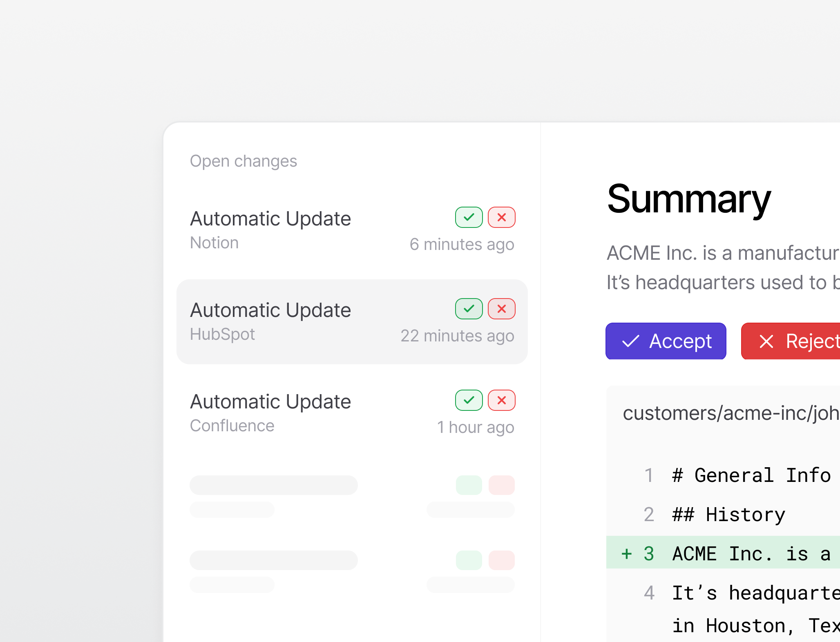This screenshot has height=642, width=840.
Task: Accept the Confluence update with the green checkmark
Action: [x=469, y=400]
